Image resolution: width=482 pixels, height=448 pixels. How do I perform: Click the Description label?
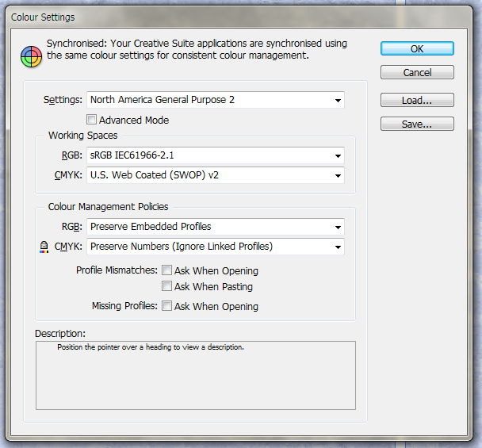(60, 333)
